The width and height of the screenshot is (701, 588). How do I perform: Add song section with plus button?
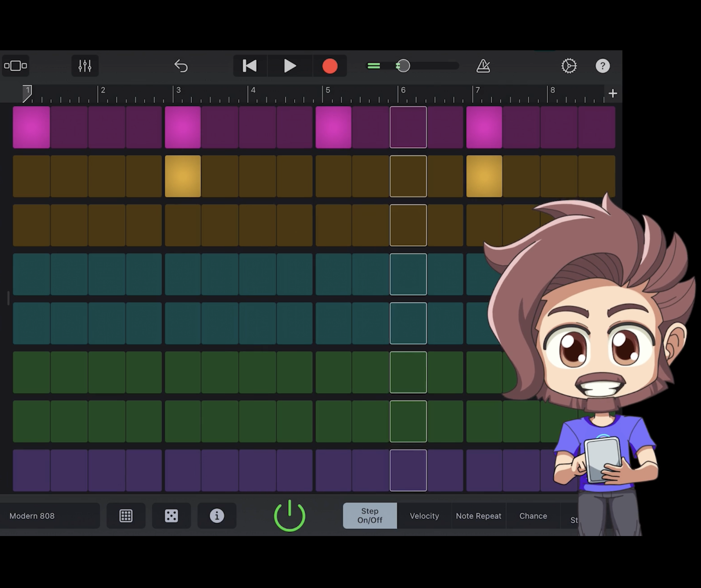click(x=612, y=93)
